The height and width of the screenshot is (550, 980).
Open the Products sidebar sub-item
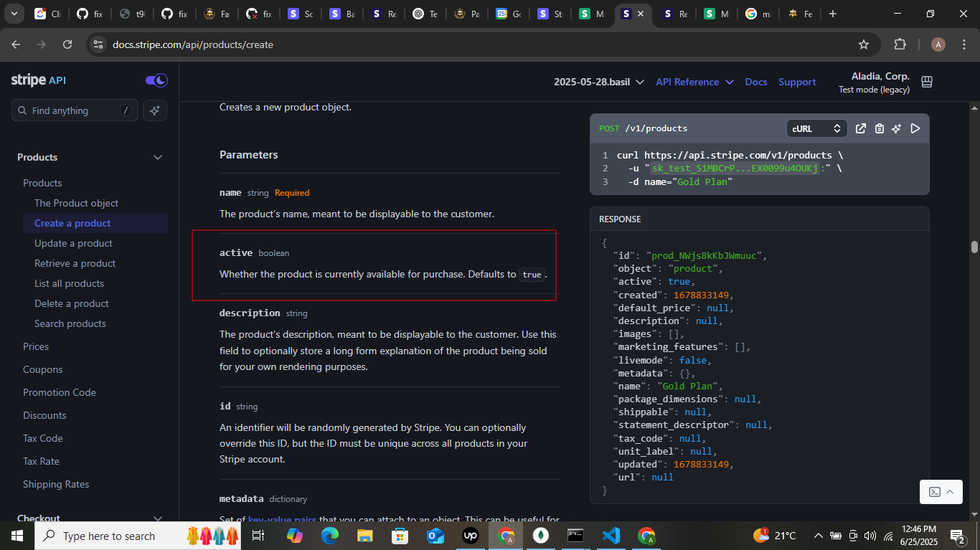(x=42, y=183)
